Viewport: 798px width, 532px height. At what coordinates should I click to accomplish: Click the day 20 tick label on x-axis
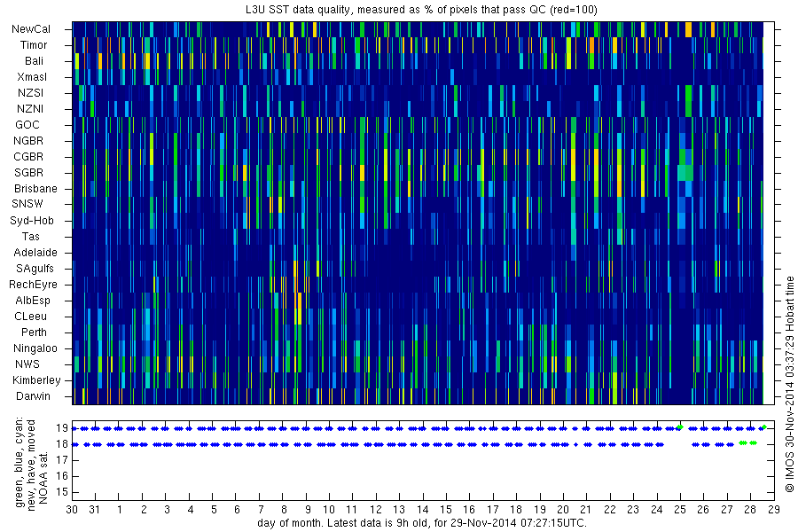coord(563,510)
